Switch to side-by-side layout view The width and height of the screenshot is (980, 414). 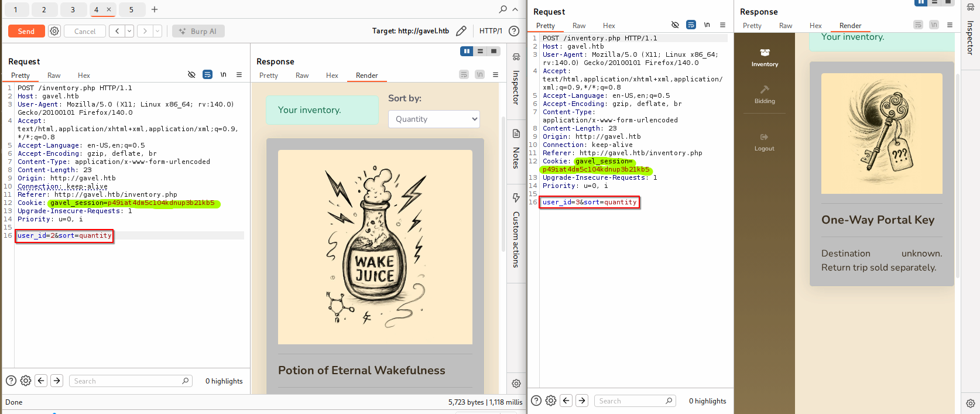[467, 52]
